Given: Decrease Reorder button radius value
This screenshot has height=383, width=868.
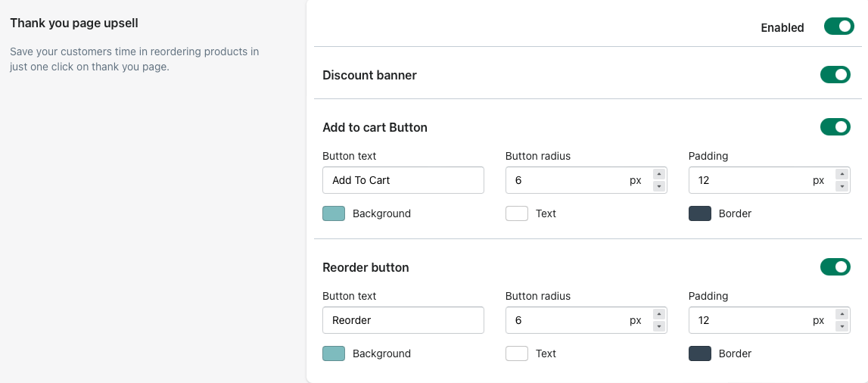Looking at the screenshot, I should [x=658, y=326].
